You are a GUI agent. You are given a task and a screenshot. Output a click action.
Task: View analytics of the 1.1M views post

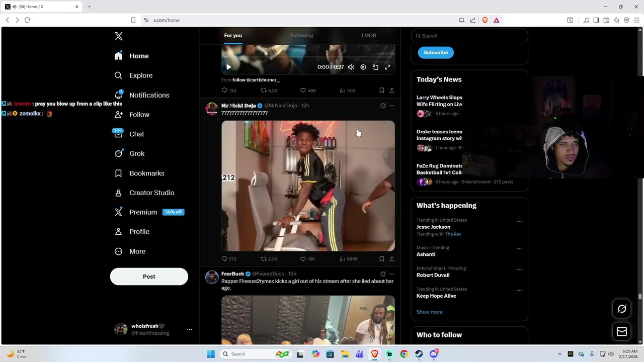(x=347, y=90)
